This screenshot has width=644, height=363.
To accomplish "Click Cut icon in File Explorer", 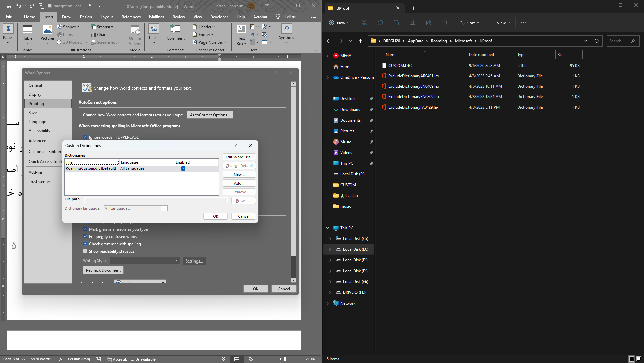I will pos(364,23).
